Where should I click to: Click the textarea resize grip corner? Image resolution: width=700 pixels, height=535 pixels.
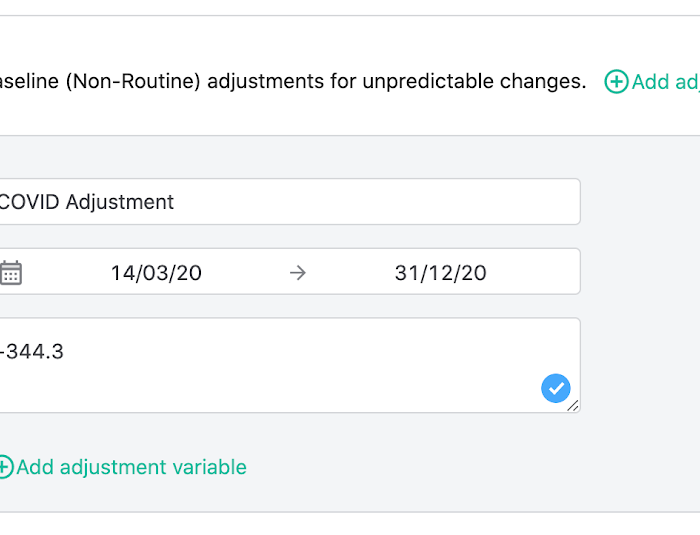(x=573, y=405)
